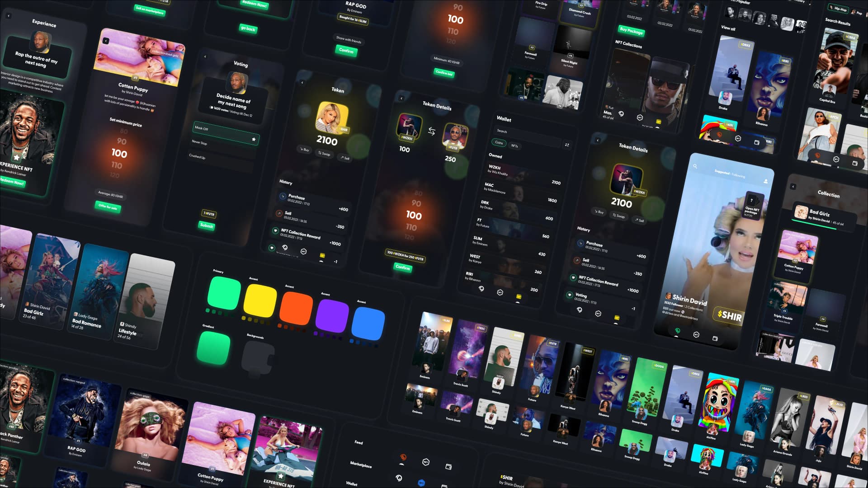The height and width of the screenshot is (488, 868).
Task: Switch to the Suggested feed tab
Action: tap(722, 172)
